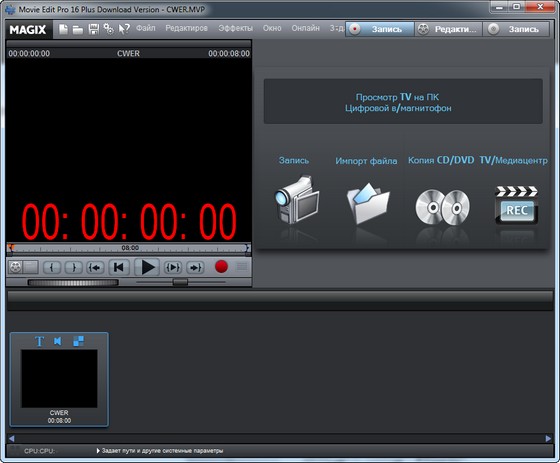Click the grip icon right of record button

tap(242, 267)
